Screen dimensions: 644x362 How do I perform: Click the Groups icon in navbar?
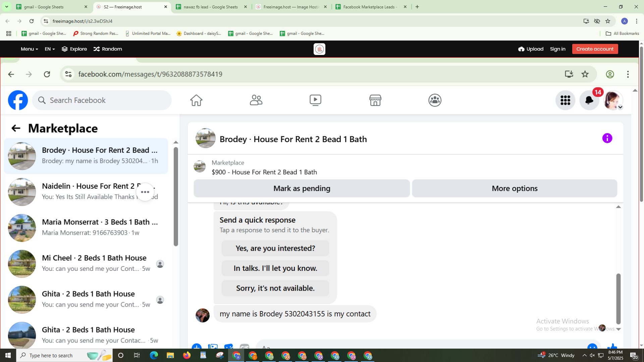click(x=435, y=100)
